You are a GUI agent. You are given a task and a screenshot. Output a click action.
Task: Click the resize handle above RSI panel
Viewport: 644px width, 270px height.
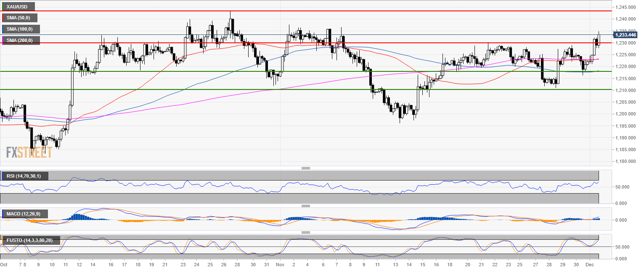point(306,168)
